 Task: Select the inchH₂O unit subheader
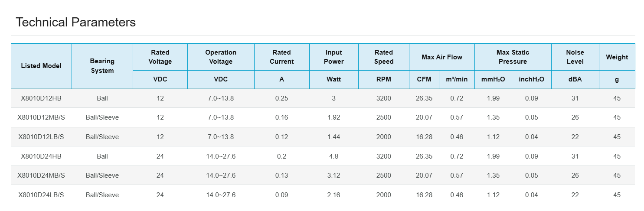pos(532,79)
